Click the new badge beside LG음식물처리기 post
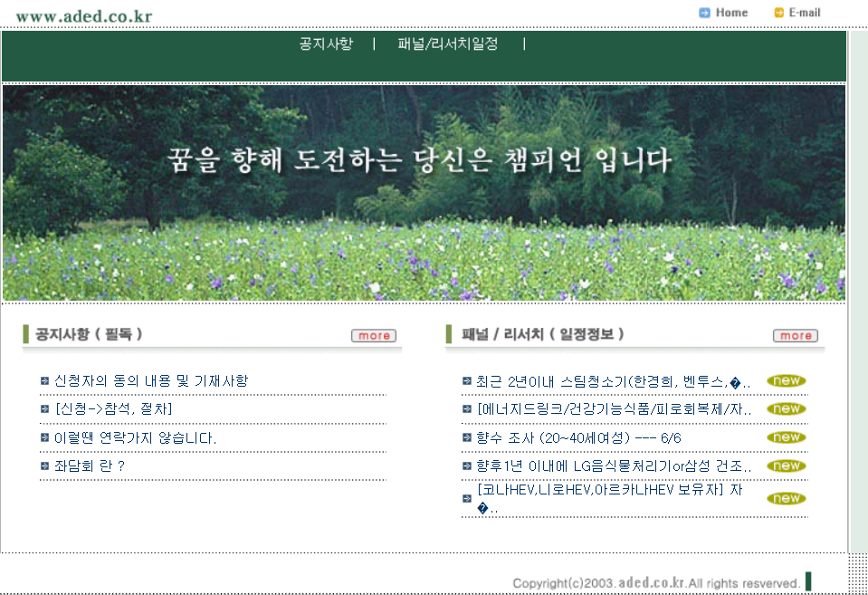Screen dimensions: 868x595 [x=786, y=465]
